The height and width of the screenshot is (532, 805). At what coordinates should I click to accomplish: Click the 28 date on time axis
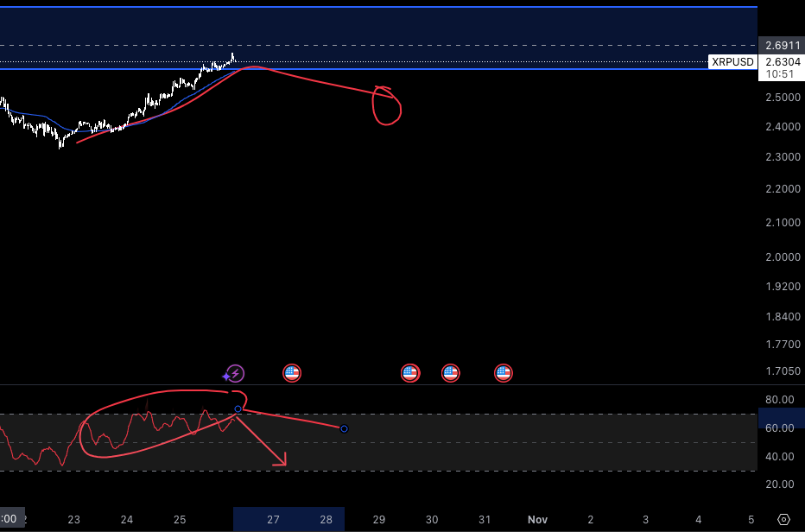click(x=326, y=519)
